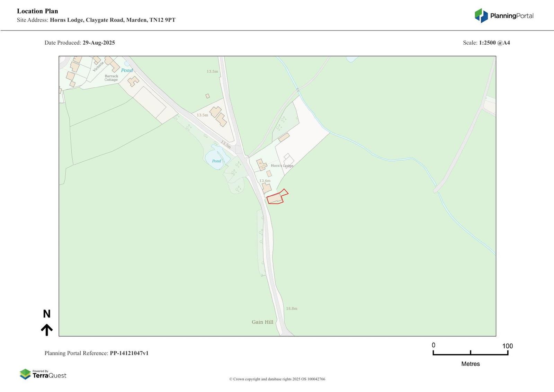
Task: Click the Crown copyright notice
Action: click(277, 379)
